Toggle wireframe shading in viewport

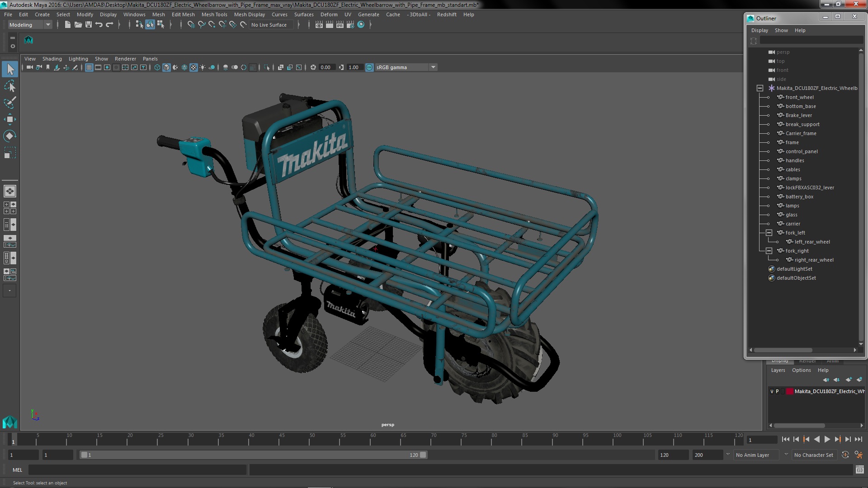pos(157,67)
